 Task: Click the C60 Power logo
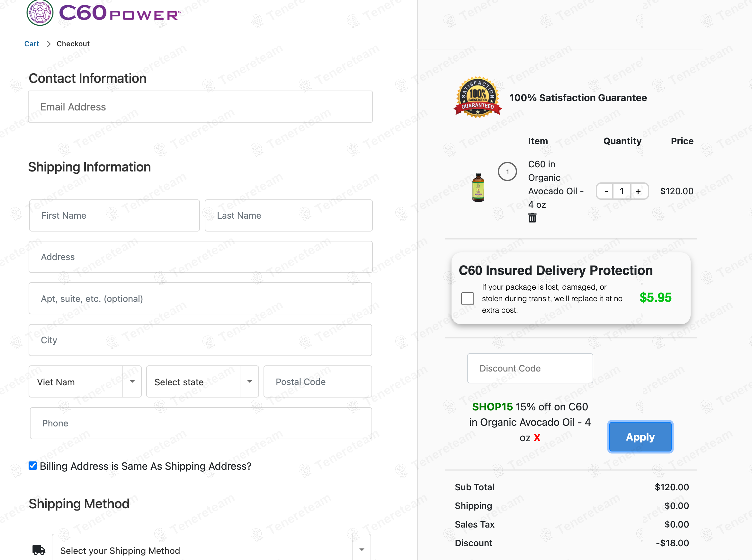(x=104, y=13)
